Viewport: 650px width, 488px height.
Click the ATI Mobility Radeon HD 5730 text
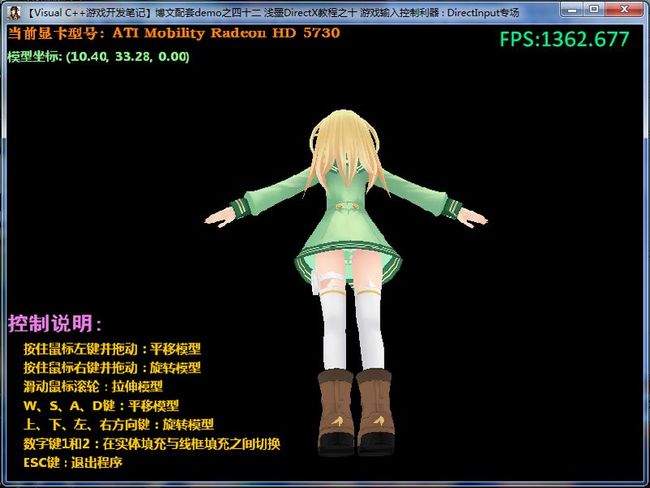(226, 33)
